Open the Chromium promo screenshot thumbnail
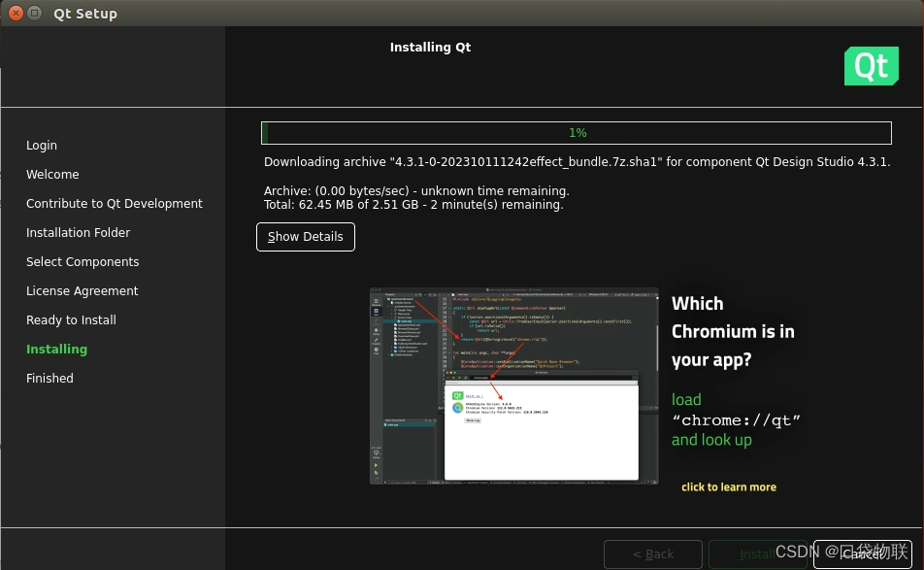This screenshot has height=570, width=924. point(513,386)
